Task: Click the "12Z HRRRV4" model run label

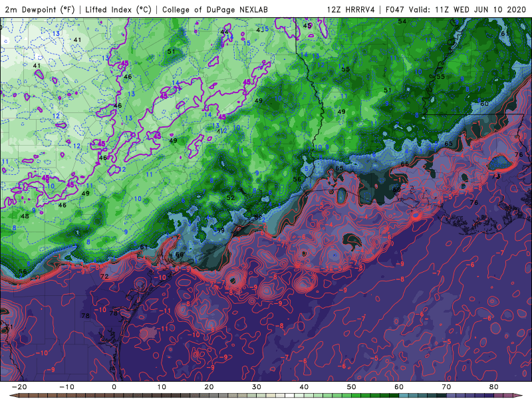Action: [x=350, y=9]
